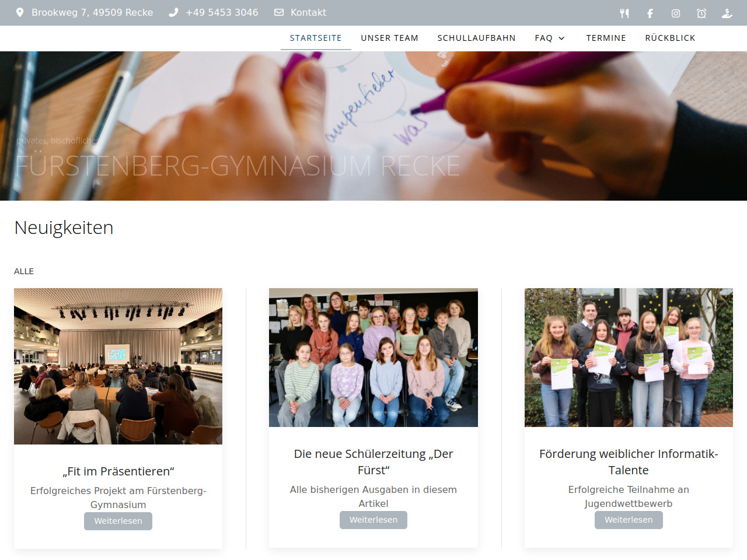Image resolution: width=747 pixels, height=560 pixels.
Task: Open the auditorium presentation photo thumbnail
Action: click(118, 366)
